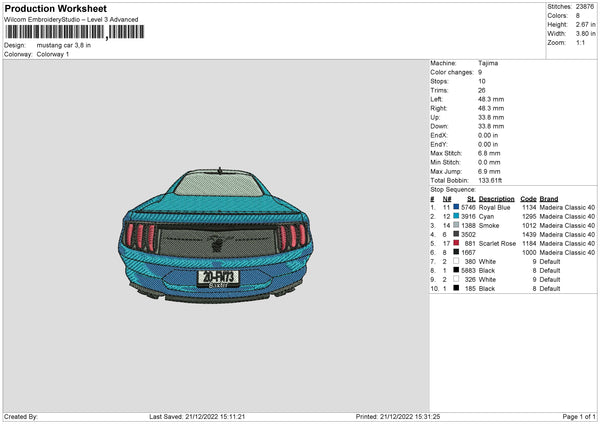Click the mustang car embroidery preview
This screenshot has height=424, width=600.
click(x=216, y=235)
